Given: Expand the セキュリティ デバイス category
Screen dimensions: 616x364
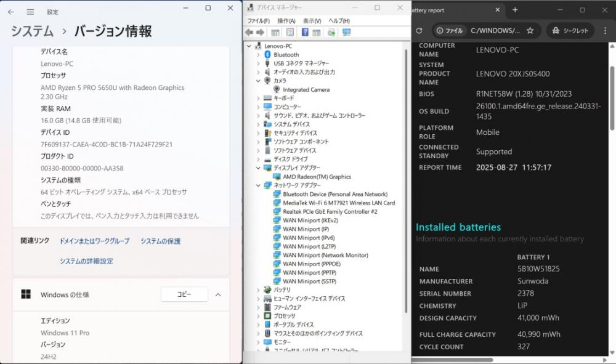Looking at the screenshot, I should (258, 133).
